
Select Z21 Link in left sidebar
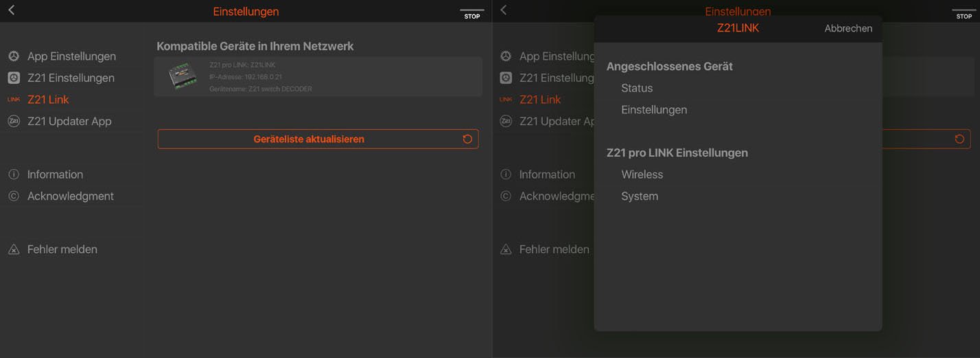pos(48,100)
